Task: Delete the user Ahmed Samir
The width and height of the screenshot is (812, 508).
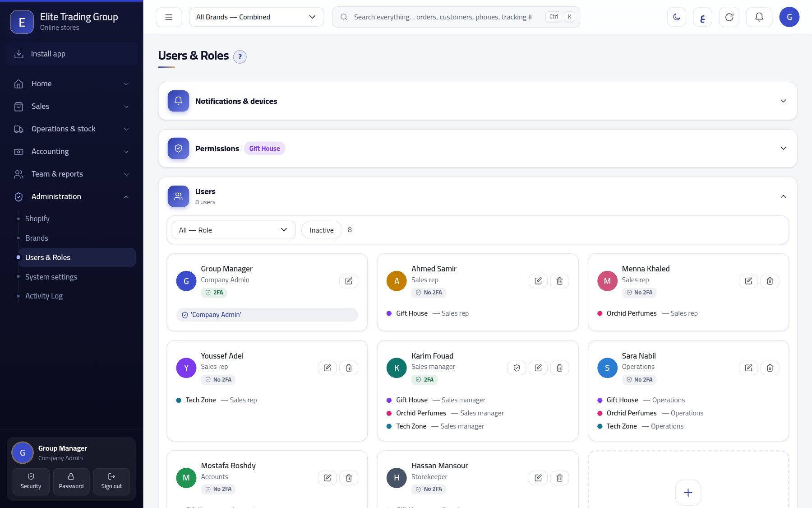Action: coord(559,281)
